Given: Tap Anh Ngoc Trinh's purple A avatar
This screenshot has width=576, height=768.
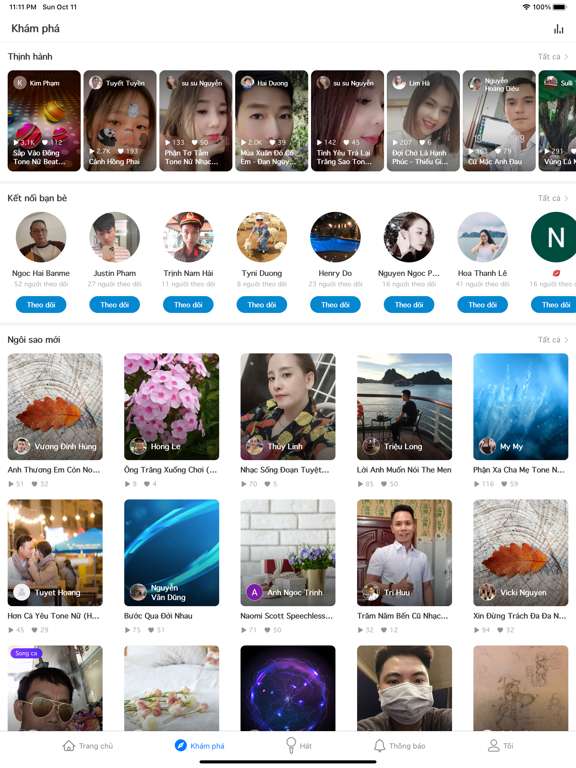Looking at the screenshot, I should click(254, 592).
